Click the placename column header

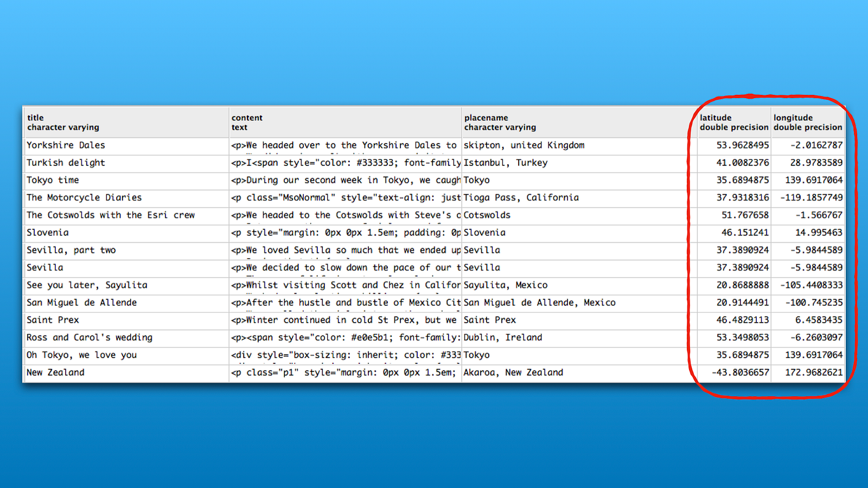tap(579, 123)
